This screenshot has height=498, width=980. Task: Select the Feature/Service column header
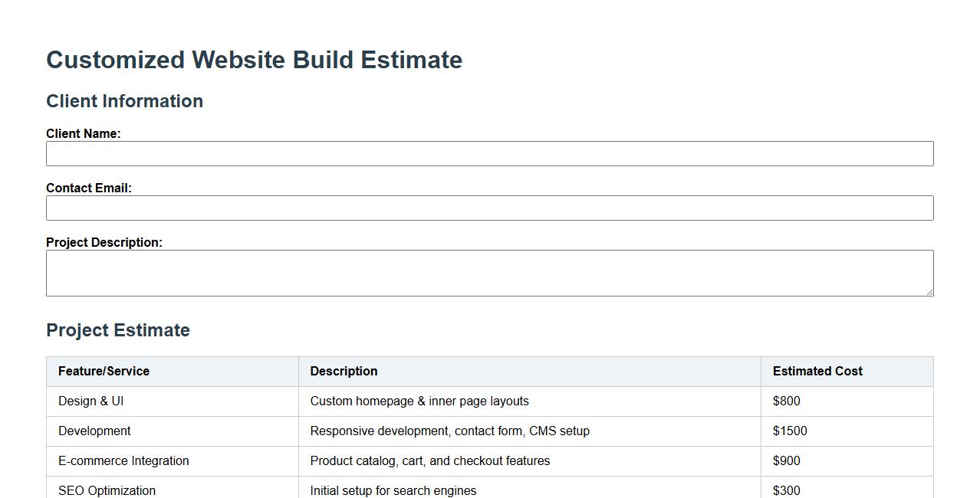(x=104, y=371)
